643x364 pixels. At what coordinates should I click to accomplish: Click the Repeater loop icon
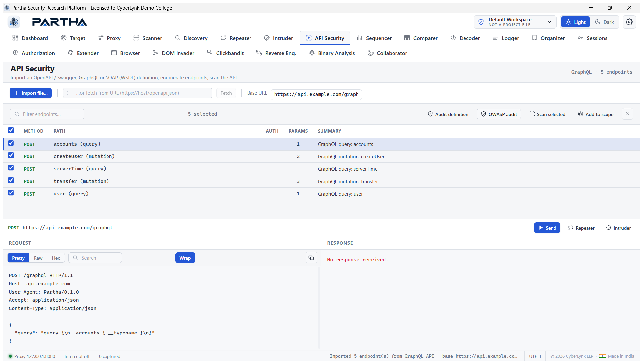tap(223, 38)
